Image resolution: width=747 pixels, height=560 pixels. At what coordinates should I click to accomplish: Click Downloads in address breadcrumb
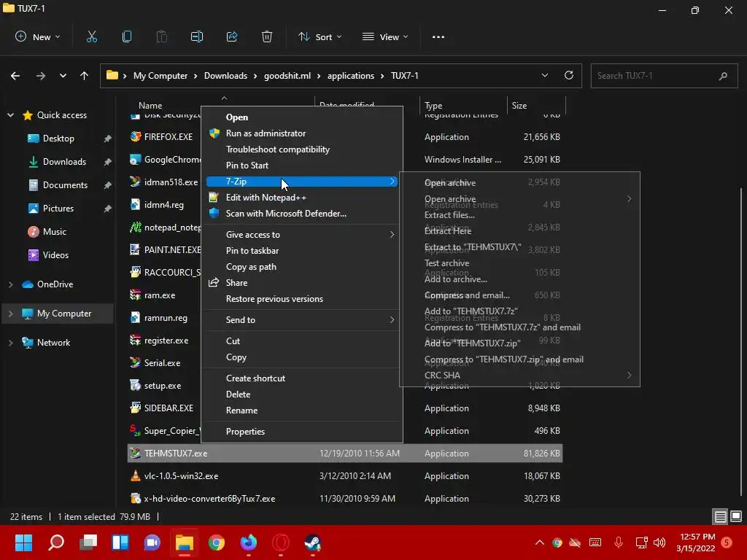click(x=225, y=76)
